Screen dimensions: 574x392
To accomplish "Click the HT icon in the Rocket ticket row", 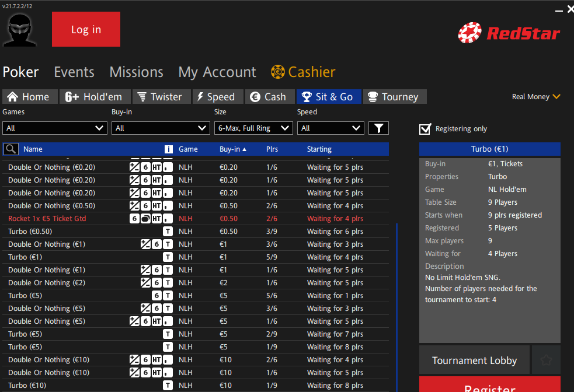I will pos(156,219).
